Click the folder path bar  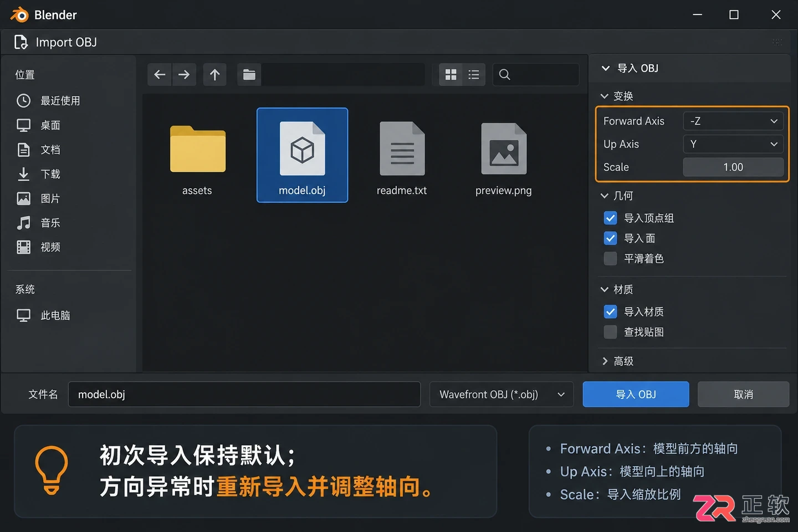pyautogui.click(x=344, y=74)
